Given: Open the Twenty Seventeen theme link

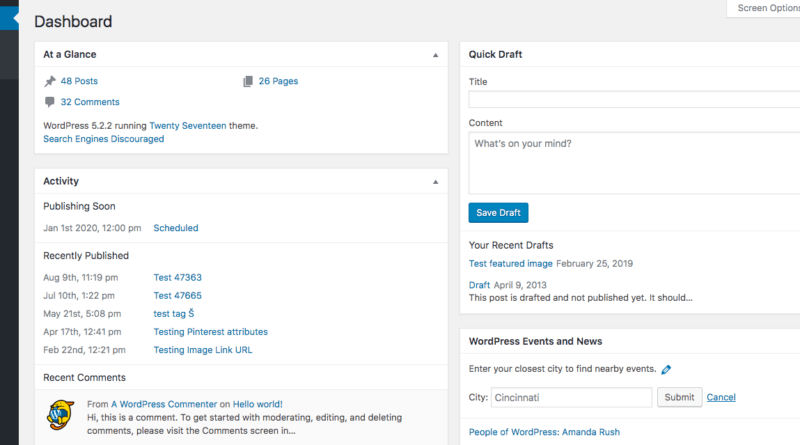Looking at the screenshot, I should click(189, 126).
